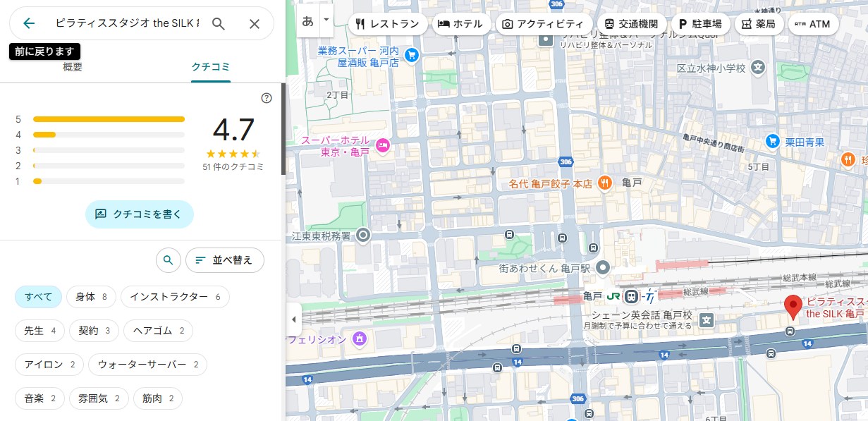868x421 pixels.
Task: Open the 並べ替え sort menu
Action: pos(224,260)
